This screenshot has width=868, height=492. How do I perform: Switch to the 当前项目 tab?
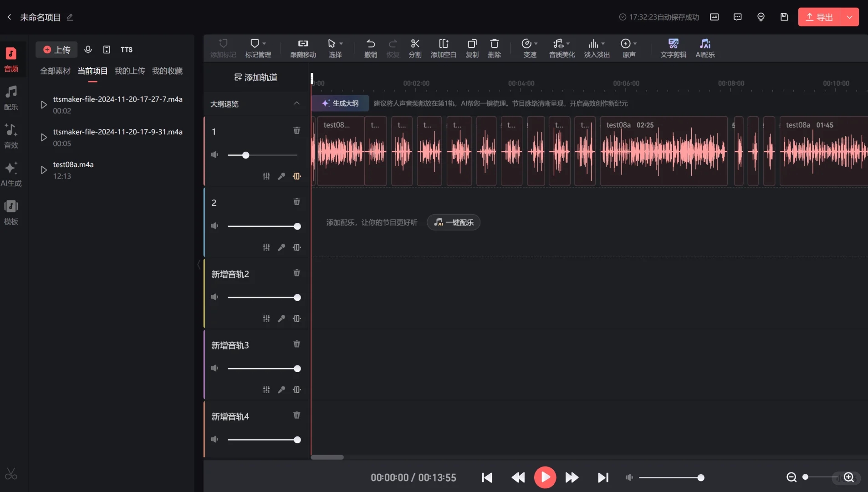92,71
